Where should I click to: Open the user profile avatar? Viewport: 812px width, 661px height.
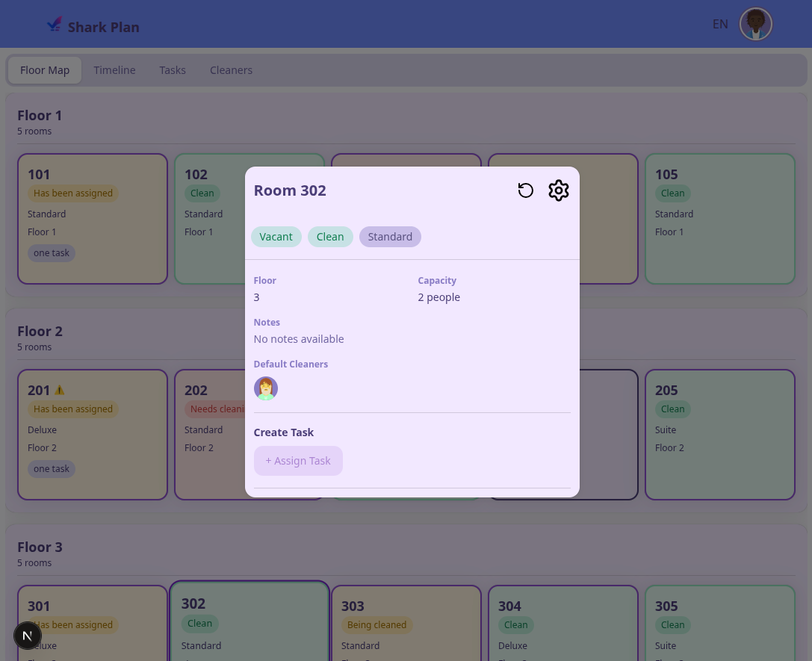pos(755,24)
